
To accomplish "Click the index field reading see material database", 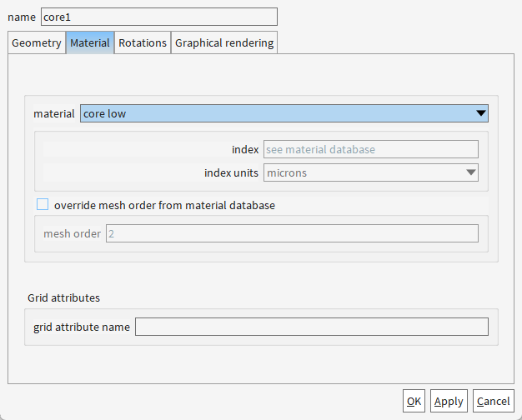I will tap(371, 149).
